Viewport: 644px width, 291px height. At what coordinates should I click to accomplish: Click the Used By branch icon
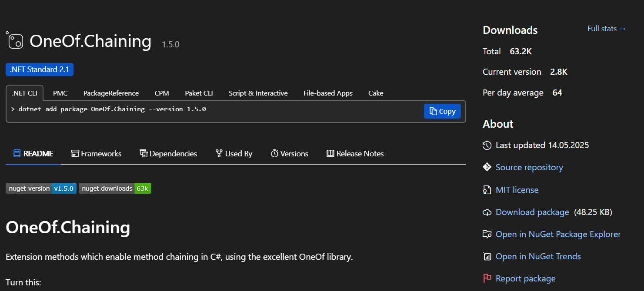(219, 153)
